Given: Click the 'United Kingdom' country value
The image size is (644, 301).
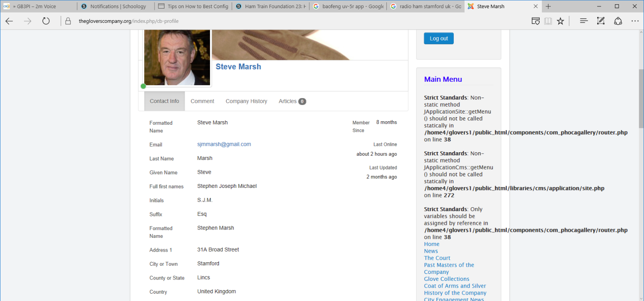Looking at the screenshot, I should pos(216,291).
